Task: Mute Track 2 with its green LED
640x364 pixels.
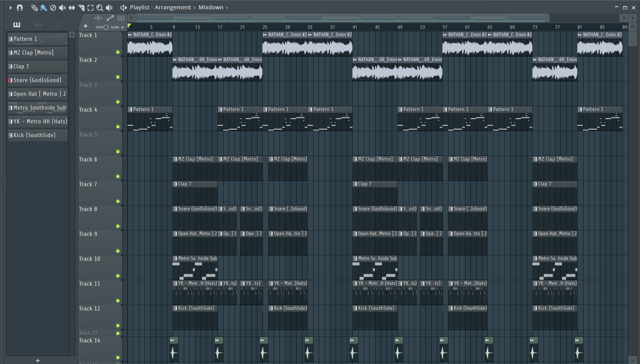Action: click(118, 77)
